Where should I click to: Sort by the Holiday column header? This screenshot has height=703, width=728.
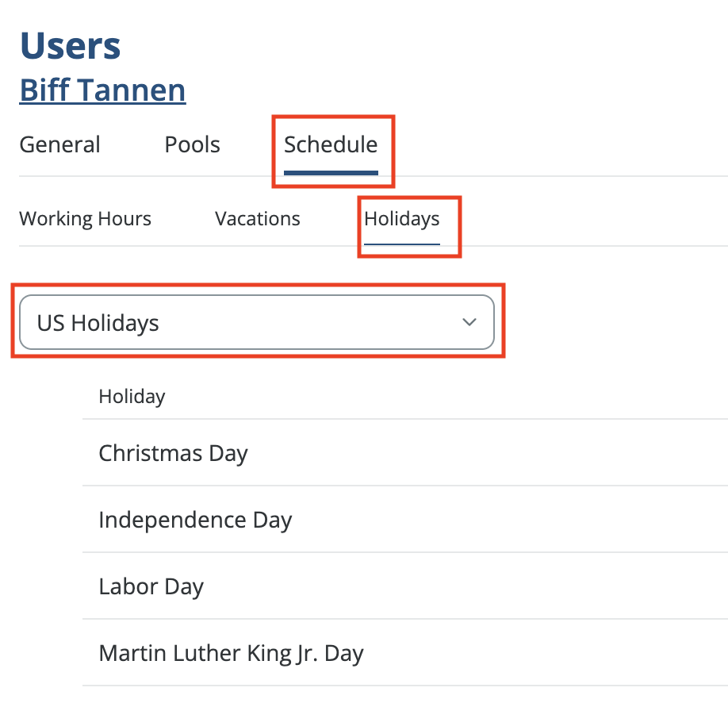(132, 397)
